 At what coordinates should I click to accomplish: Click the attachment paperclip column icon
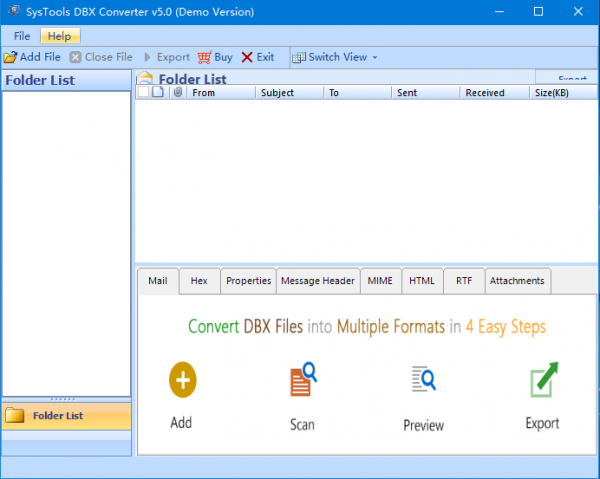(x=178, y=92)
